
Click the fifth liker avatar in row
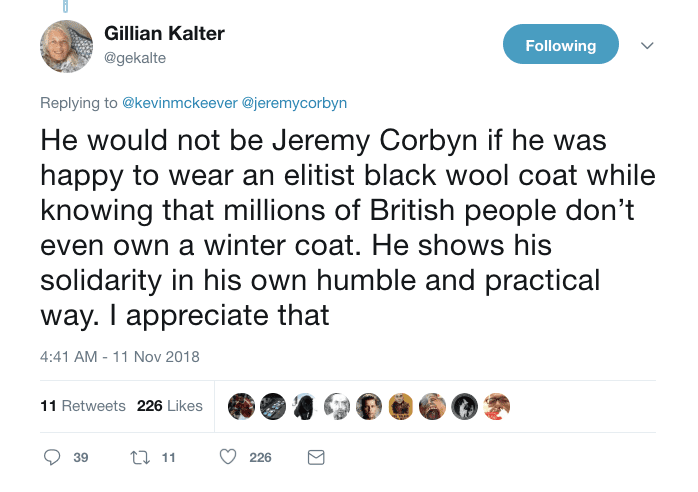(369, 406)
